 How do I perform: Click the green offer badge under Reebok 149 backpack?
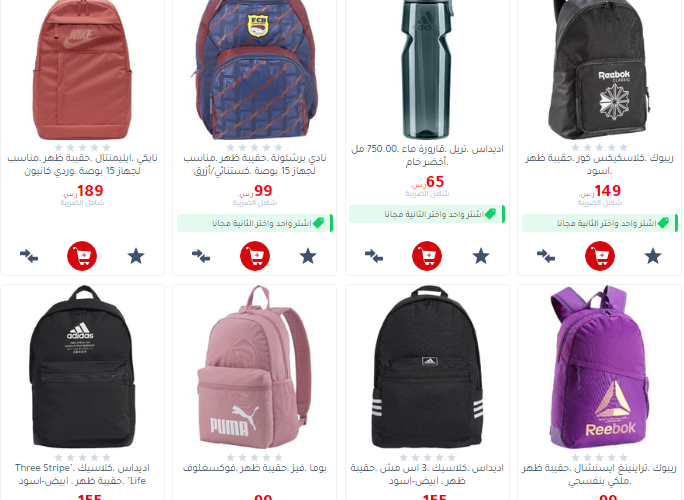tap(600, 223)
